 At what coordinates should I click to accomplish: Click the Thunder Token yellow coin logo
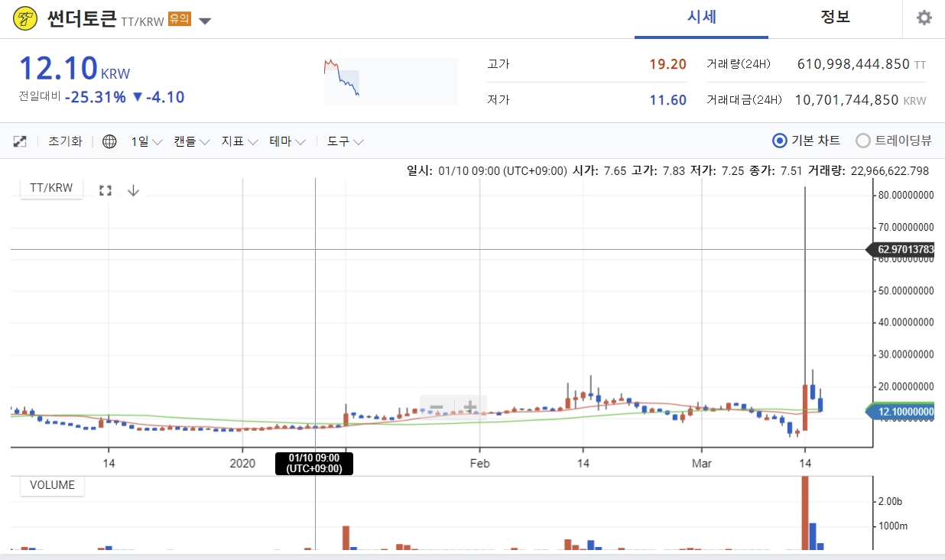25,18
